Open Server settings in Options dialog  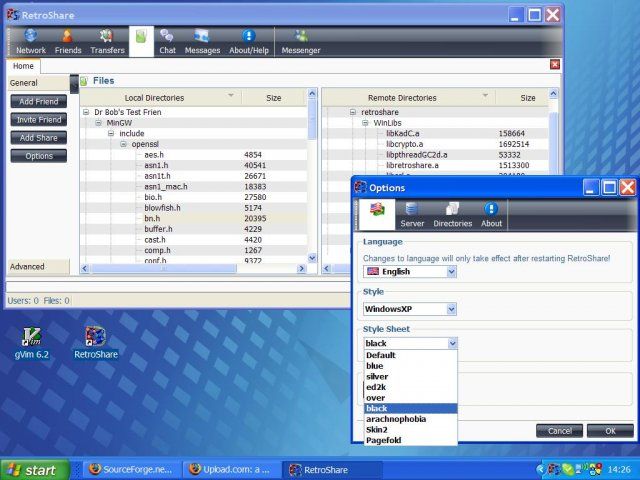(x=412, y=215)
